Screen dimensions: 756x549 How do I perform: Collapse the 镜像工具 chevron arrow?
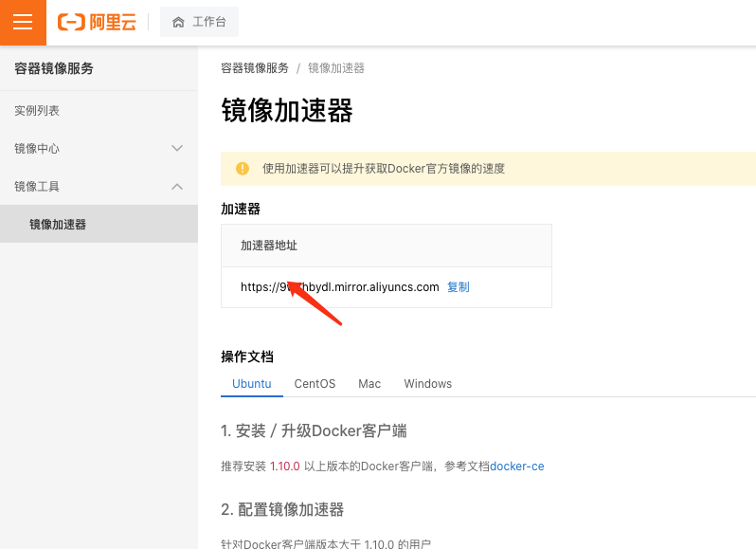pyautogui.click(x=176, y=186)
